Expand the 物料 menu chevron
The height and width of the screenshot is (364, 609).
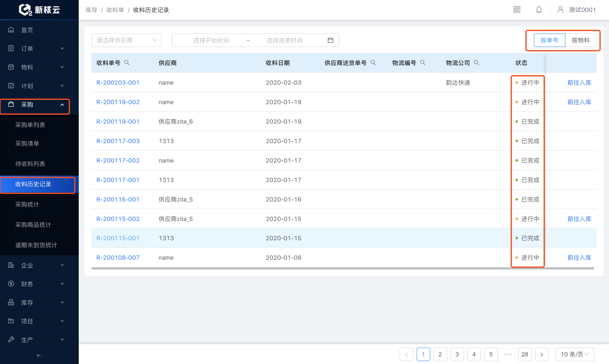[x=62, y=67]
